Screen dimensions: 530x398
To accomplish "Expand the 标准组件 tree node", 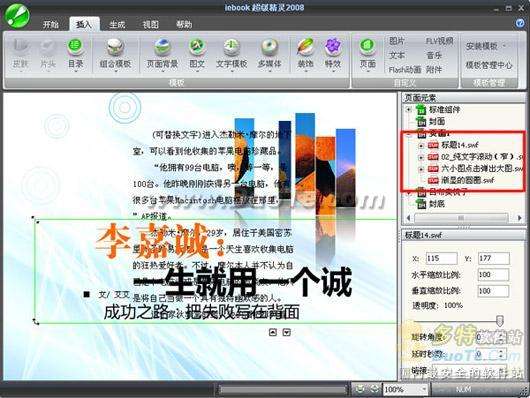I will (409, 110).
